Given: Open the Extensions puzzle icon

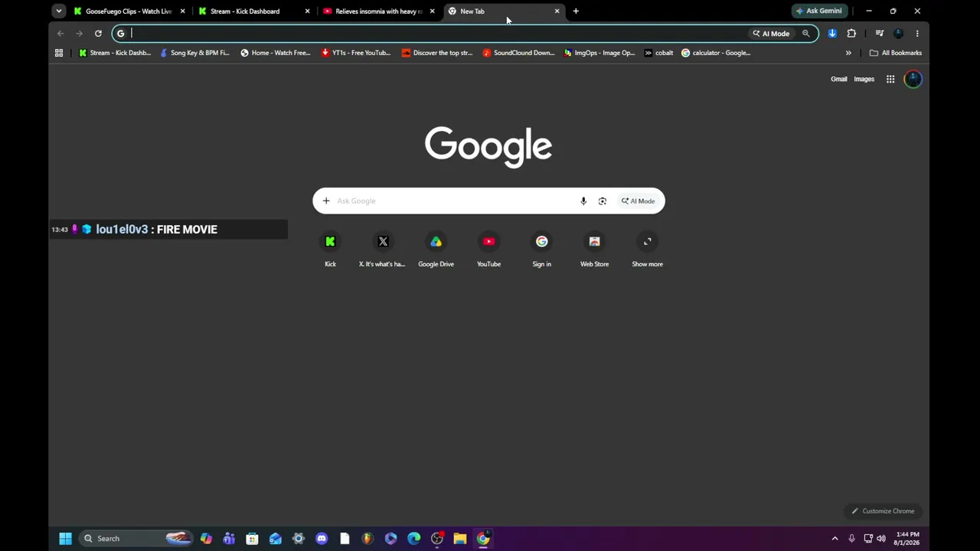Looking at the screenshot, I should pos(851,34).
